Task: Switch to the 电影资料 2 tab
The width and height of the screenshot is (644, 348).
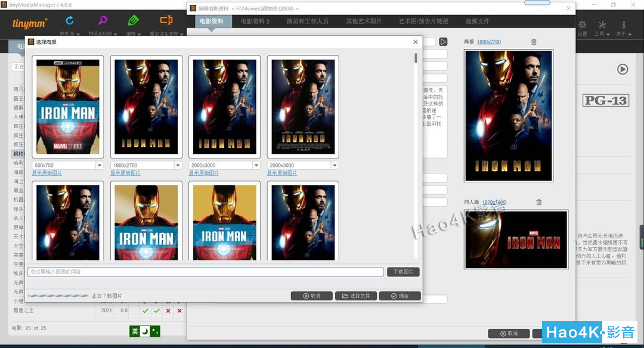Action: (255, 21)
